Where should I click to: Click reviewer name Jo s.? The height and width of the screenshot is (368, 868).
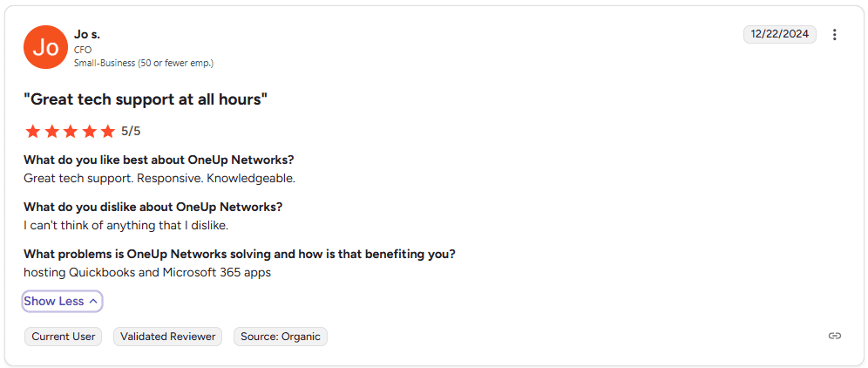(87, 34)
